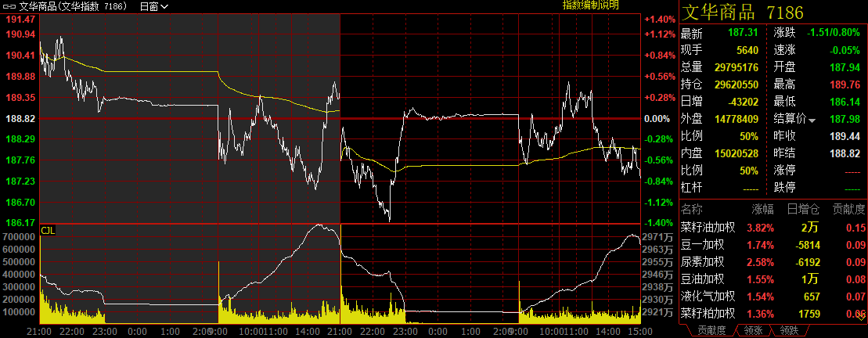The height and width of the screenshot is (338, 868).
Task: Click the right percent axis label +1.40%
Action: tap(660, 20)
